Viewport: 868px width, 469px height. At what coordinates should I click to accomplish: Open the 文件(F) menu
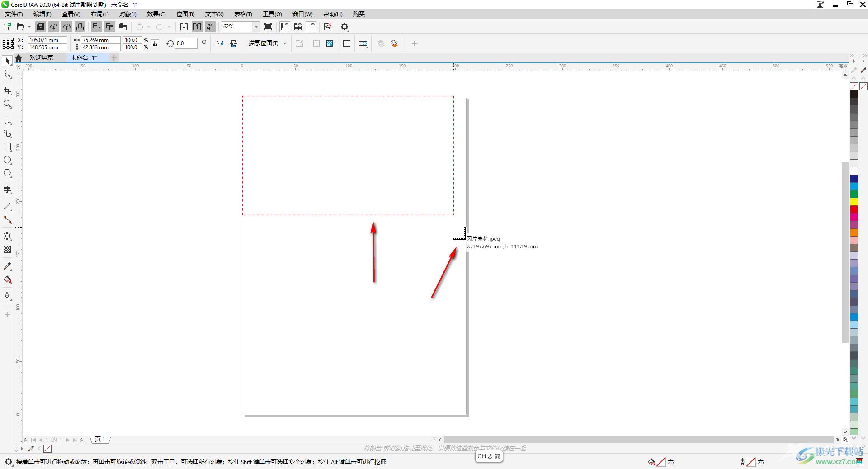coord(14,14)
